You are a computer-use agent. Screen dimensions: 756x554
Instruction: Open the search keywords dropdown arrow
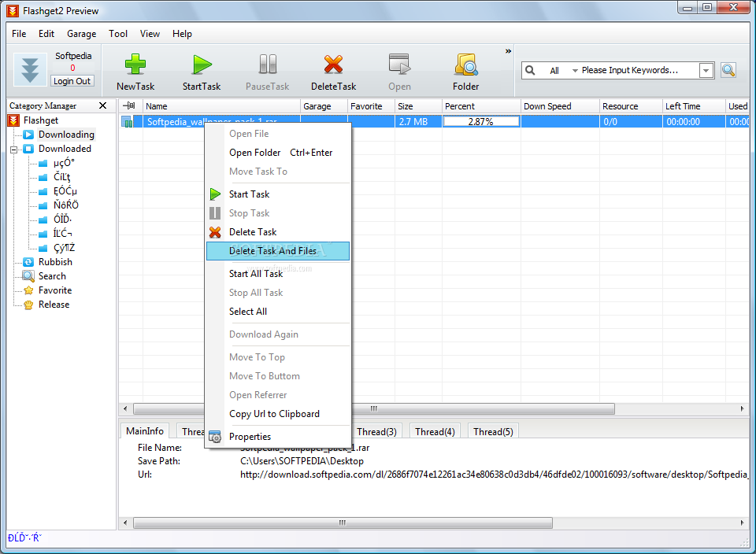click(706, 71)
